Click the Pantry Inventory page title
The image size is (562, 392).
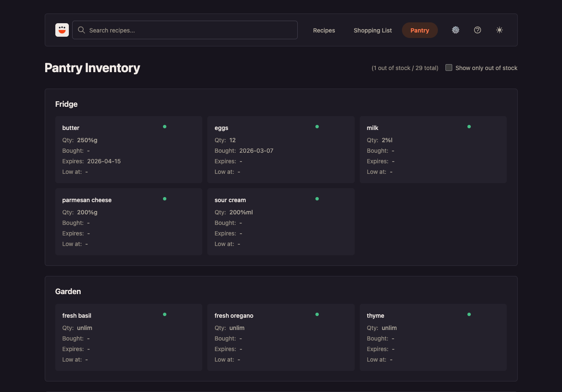pos(92,68)
